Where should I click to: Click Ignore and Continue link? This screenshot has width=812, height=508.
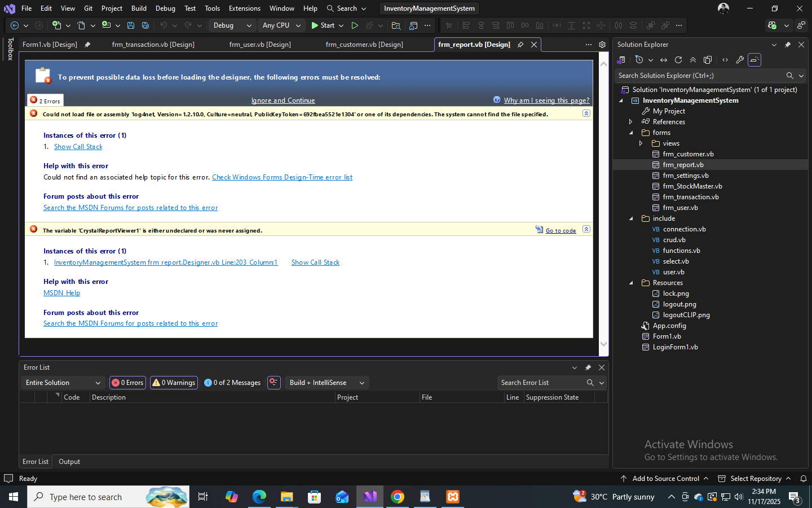pyautogui.click(x=283, y=100)
